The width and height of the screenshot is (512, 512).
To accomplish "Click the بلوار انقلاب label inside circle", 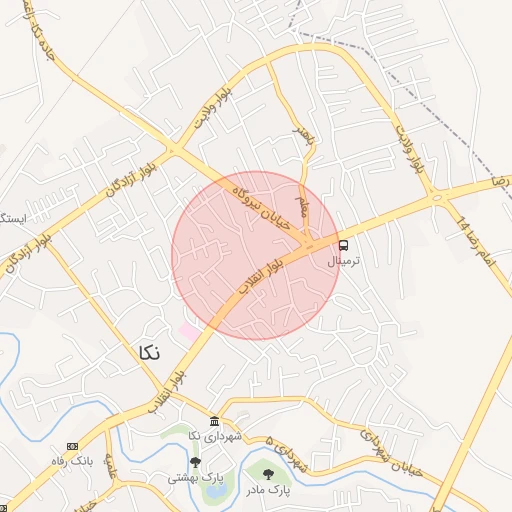I will tap(261, 277).
